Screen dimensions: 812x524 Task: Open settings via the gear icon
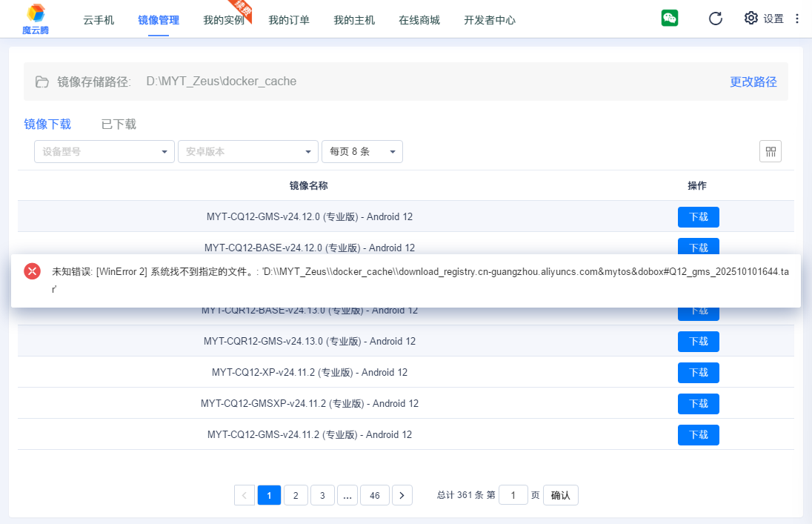point(751,19)
